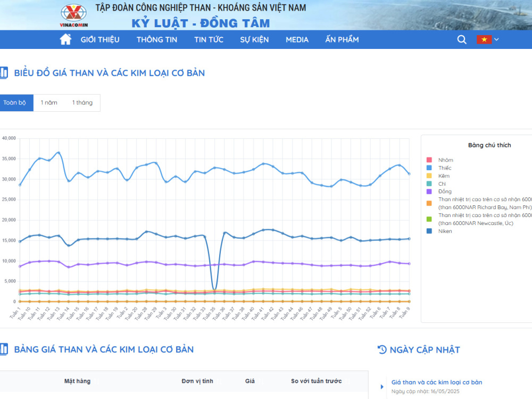532x399 pixels.
Task: Click the Mặt hàng column header
Action: [77, 381]
